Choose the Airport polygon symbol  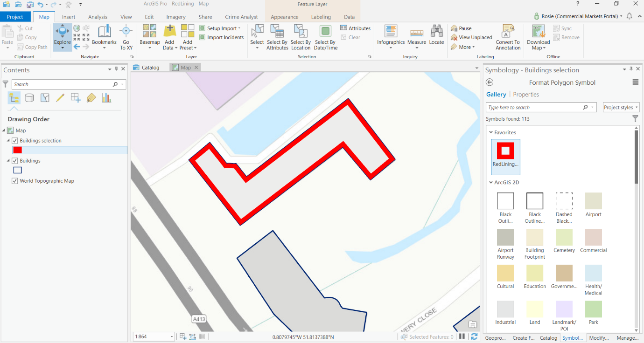coord(593,205)
